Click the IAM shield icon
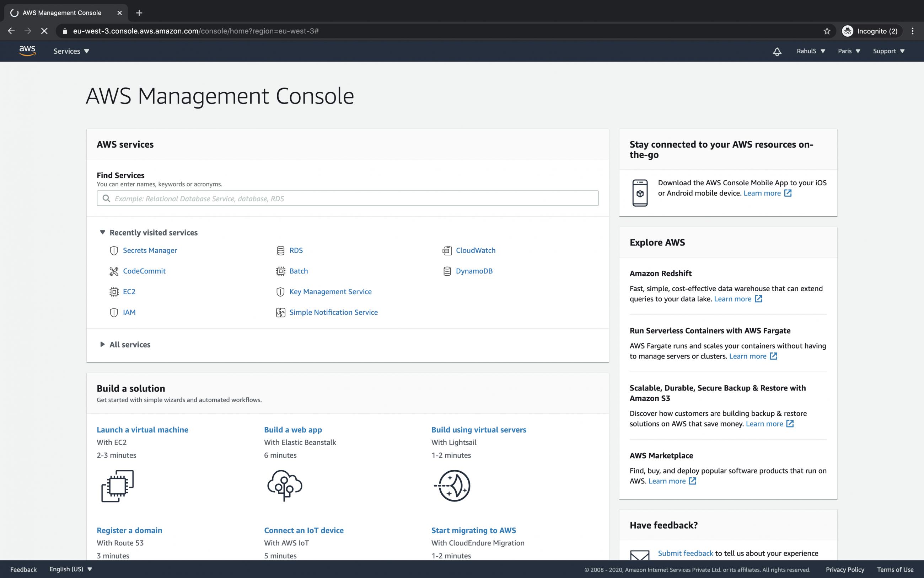Viewport: 924px width, 578px height. (114, 312)
